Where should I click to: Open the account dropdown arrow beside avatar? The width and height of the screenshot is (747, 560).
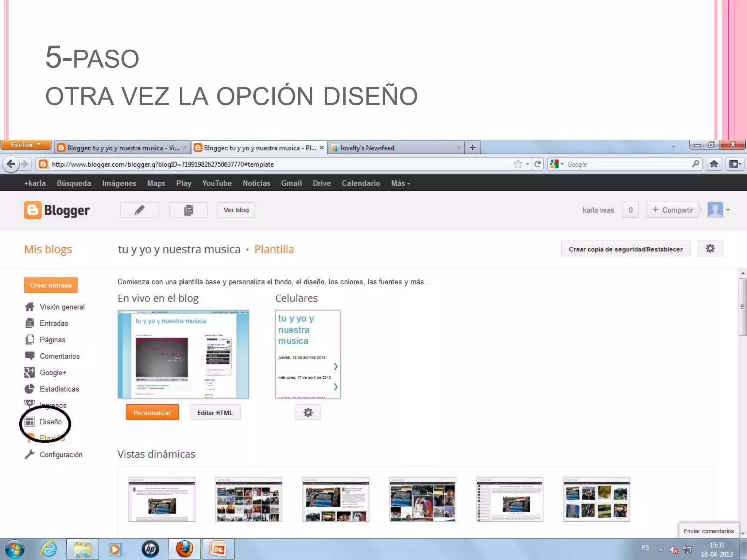point(728,210)
